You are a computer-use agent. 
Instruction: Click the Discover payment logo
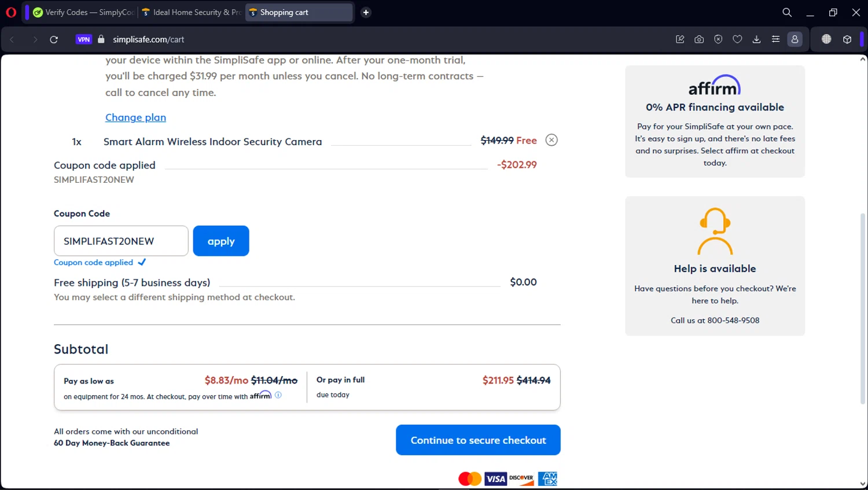[521, 478]
